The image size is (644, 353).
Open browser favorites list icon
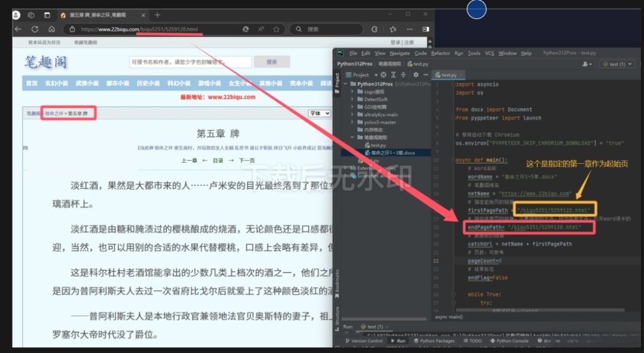393,29
